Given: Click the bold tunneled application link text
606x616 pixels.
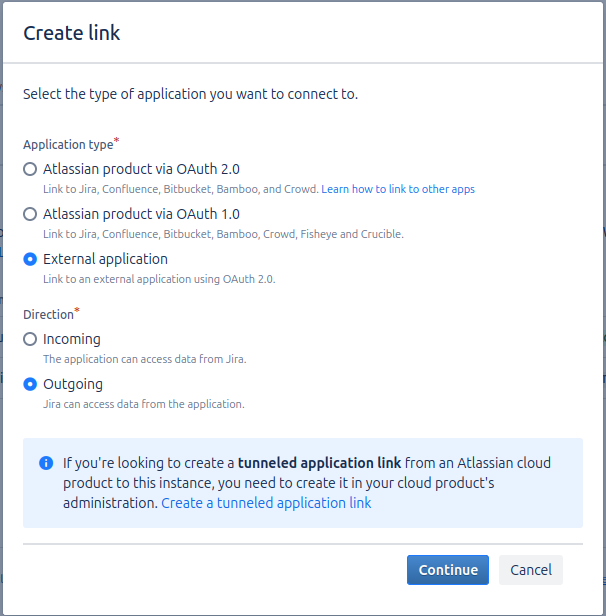Looking at the screenshot, I should 319,463.
